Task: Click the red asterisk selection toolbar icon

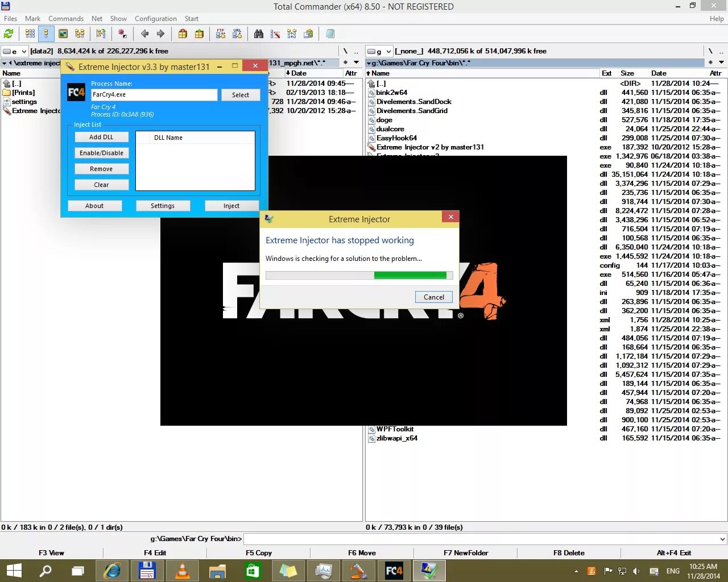Action: click(x=122, y=34)
